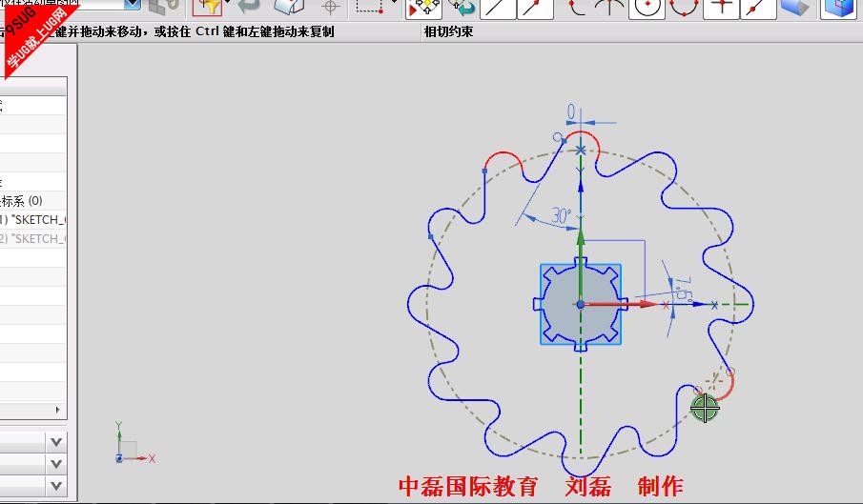Viewport: 863px width, 504px height.
Task: Click the Clear Snap Points icon
Action: 462,7
